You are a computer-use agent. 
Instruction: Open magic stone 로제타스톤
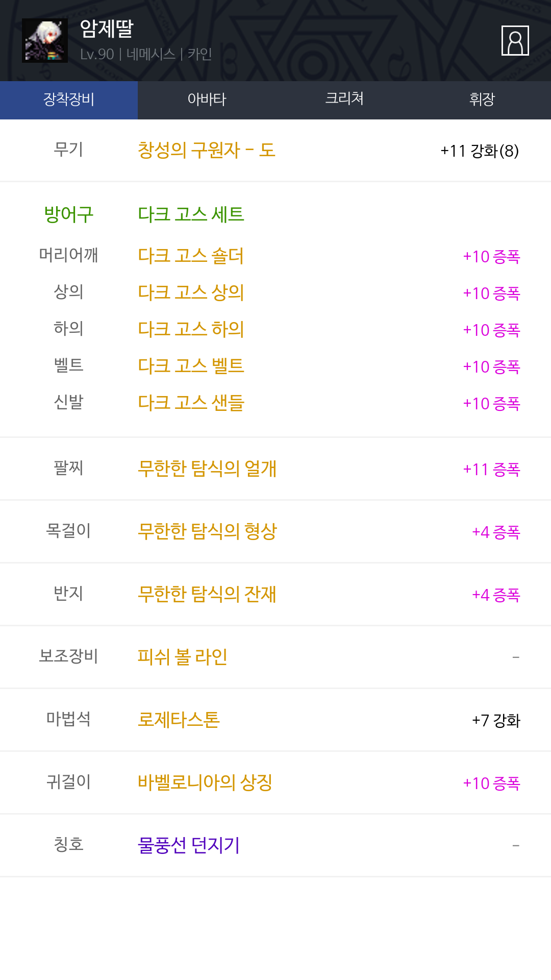pos(179,720)
